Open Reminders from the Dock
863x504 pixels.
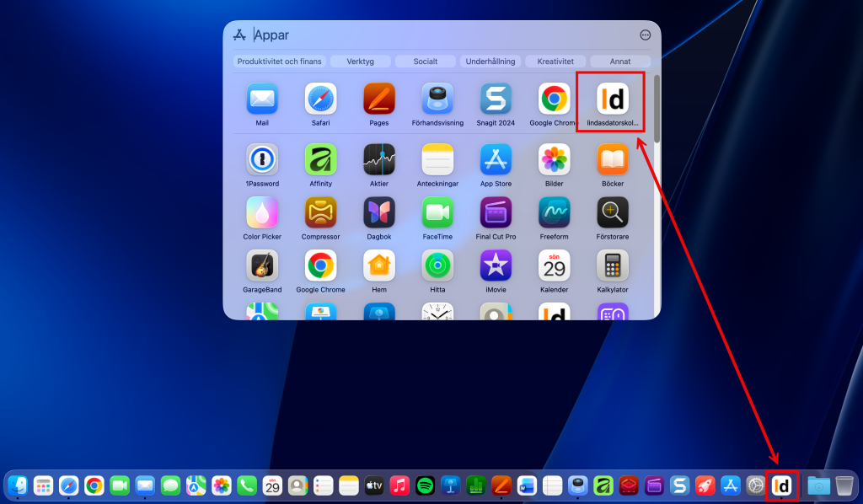tap(323, 485)
